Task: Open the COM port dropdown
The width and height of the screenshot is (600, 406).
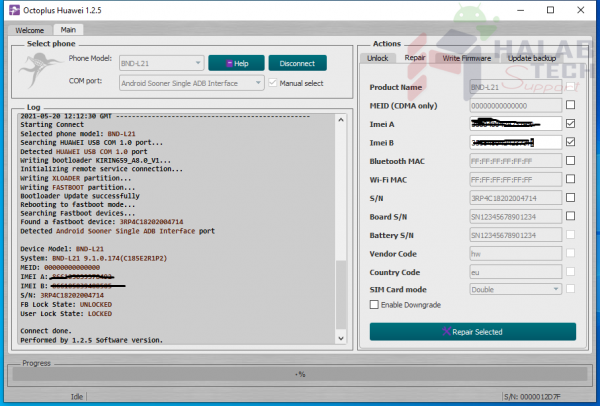Action: click(191, 83)
